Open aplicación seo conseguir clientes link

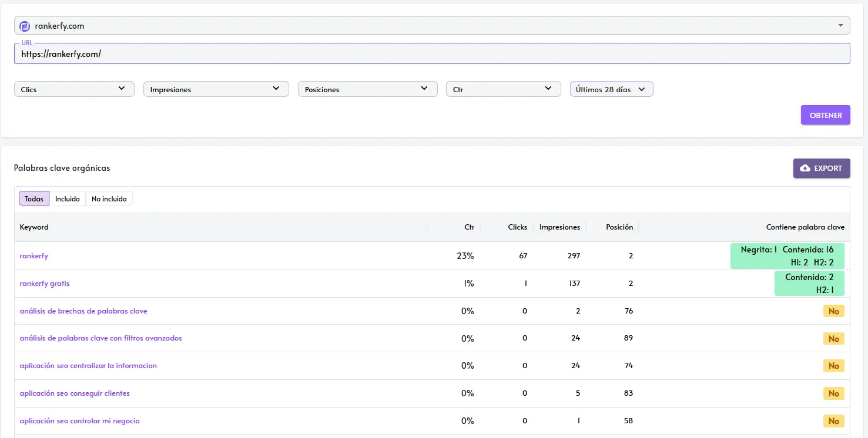(x=75, y=393)
